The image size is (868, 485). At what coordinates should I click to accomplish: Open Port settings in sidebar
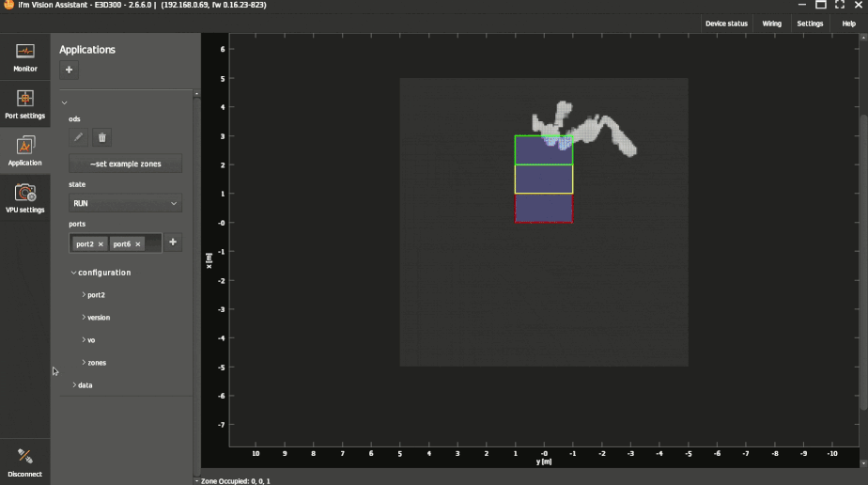[25, 103]
